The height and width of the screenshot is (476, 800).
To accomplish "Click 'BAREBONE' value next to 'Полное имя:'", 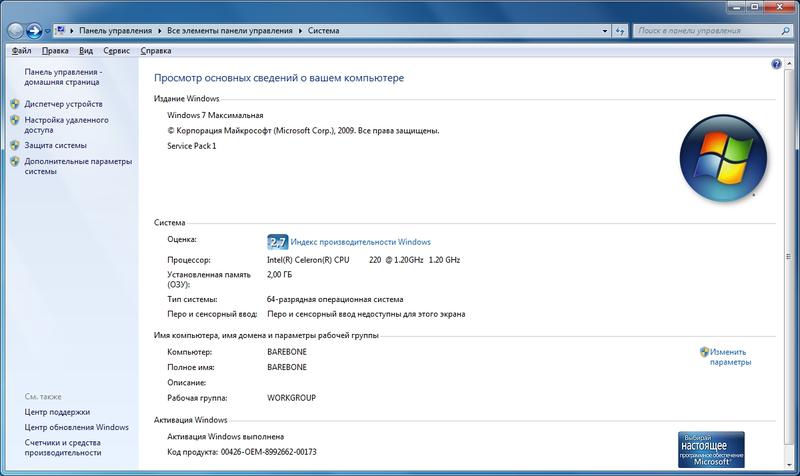I will pos(287,367).
